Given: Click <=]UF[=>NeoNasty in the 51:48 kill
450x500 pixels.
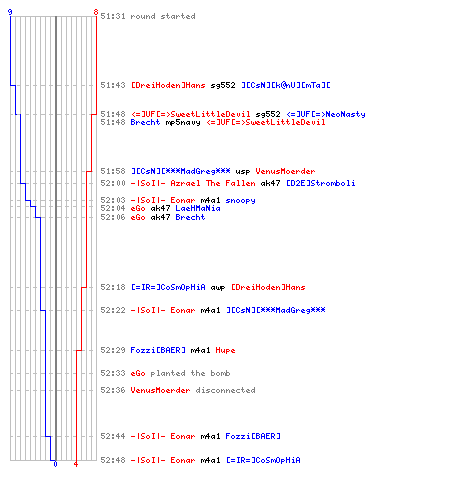Looking at the screenshot, I should (x=326, y=114).
